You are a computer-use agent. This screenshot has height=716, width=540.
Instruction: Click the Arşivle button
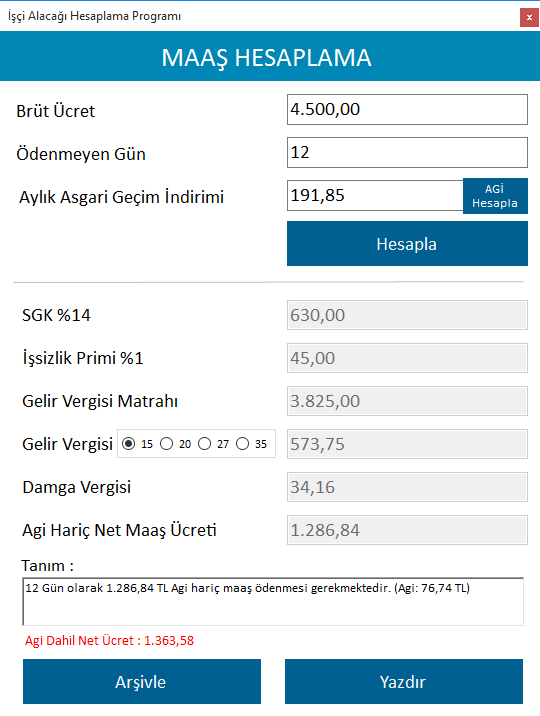142,681
